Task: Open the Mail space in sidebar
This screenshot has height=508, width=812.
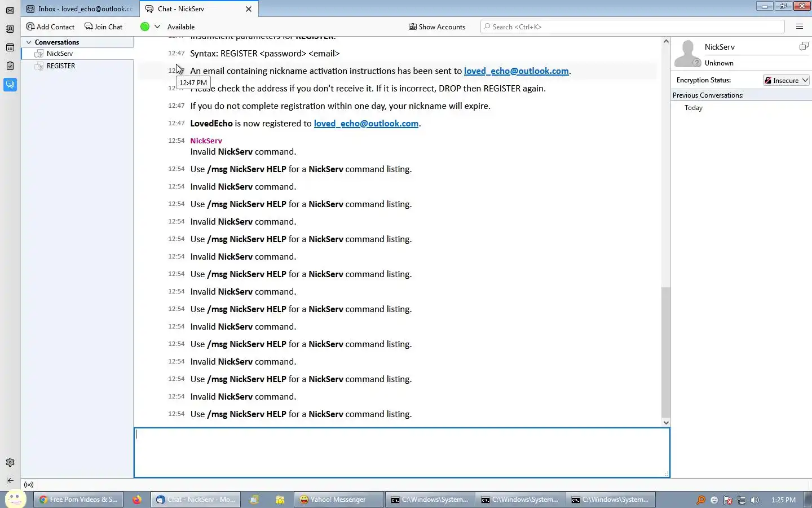Action: point(10,10)
